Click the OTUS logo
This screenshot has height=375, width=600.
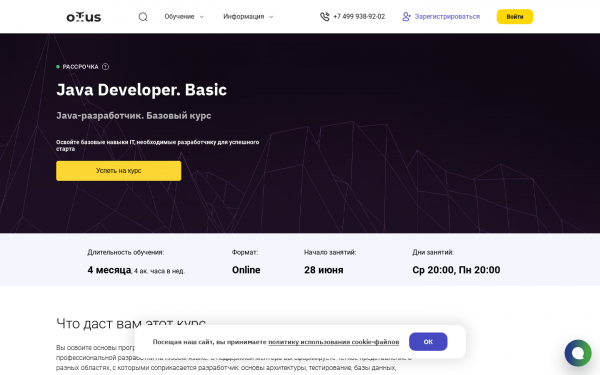point(84,17)
